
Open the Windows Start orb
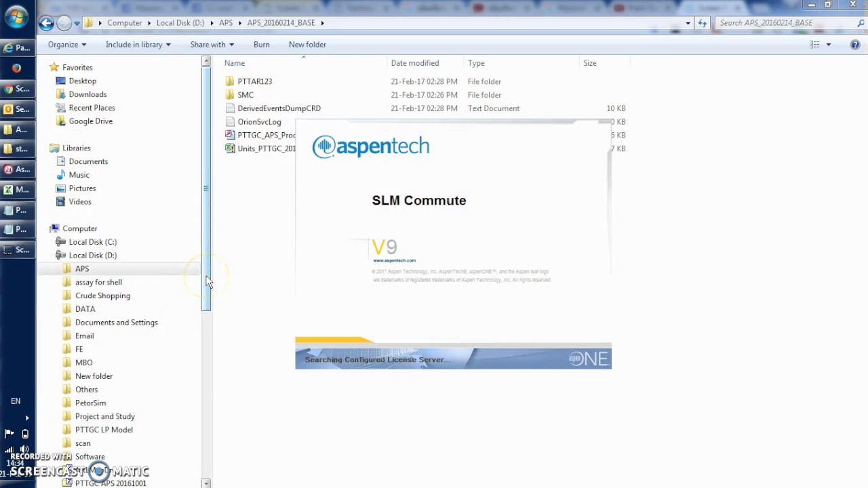17,17
